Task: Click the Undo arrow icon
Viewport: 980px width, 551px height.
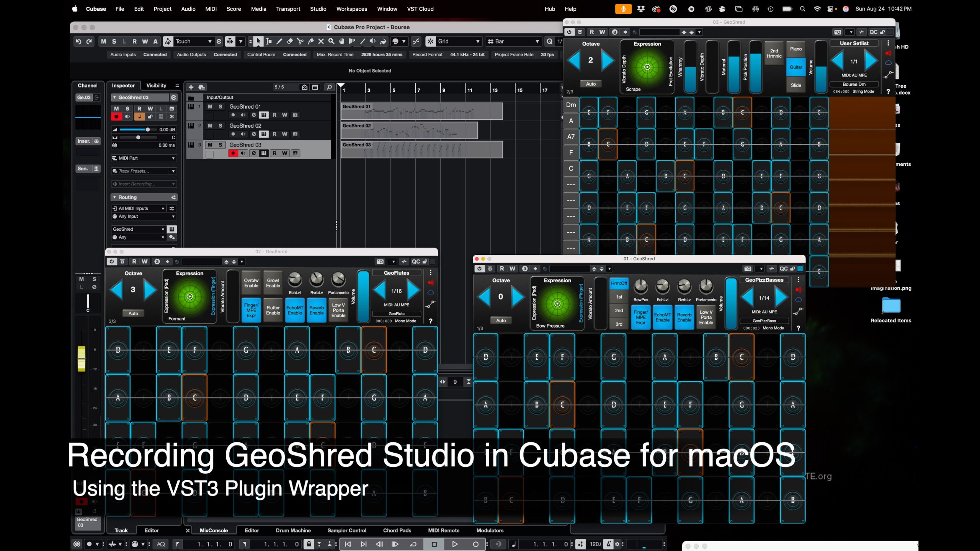Action: point(78,41)
